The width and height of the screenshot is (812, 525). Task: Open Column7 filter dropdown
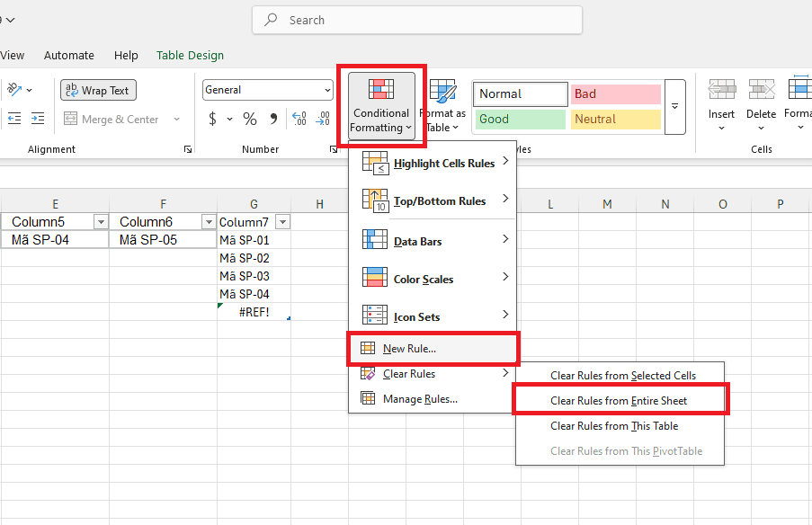(282, 222)
